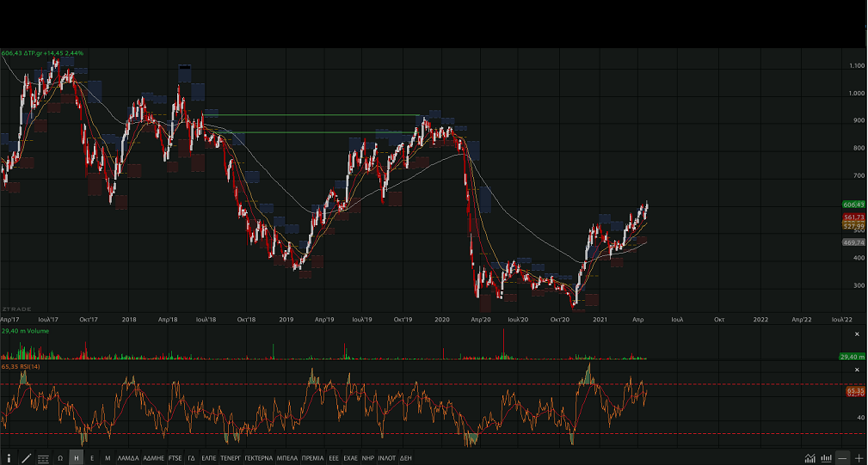Image resolution: width=868 pixels, height=465 pixels.
Task: Select the H daily timeframe
Action: [x=76, y=458]
